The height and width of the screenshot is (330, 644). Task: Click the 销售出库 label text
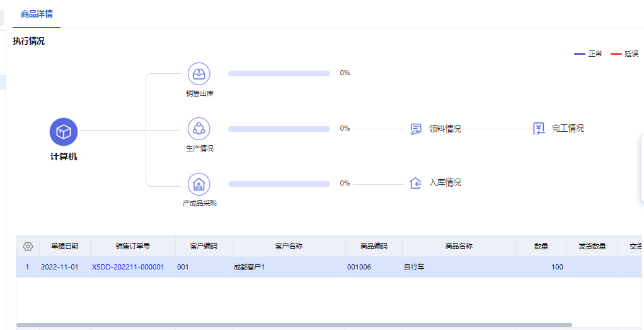pyautogui.click(x=200, y=93)
